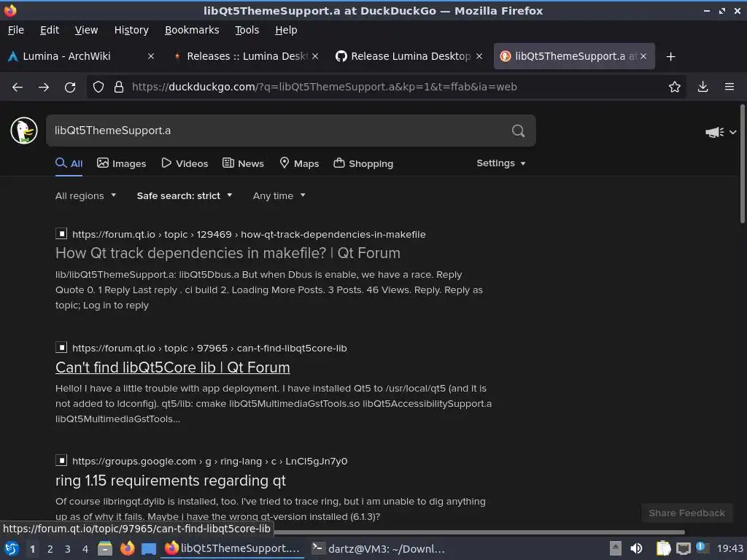Go forward one page
747x560 pixels.
pos(44,87)
